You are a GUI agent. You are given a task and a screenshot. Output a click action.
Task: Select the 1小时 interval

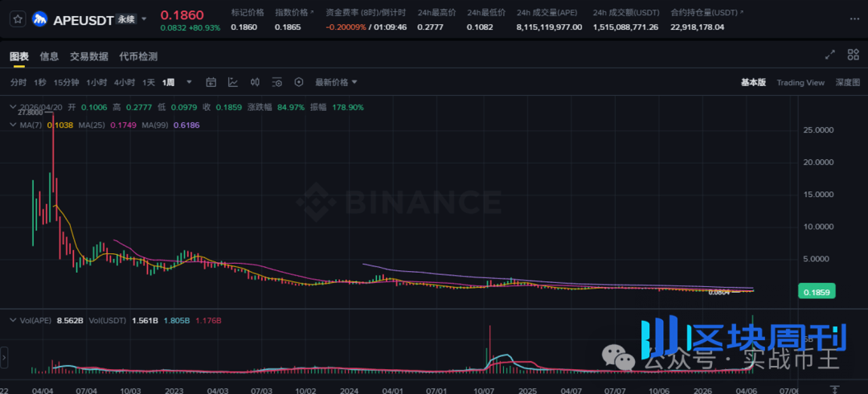click(96, 83)
